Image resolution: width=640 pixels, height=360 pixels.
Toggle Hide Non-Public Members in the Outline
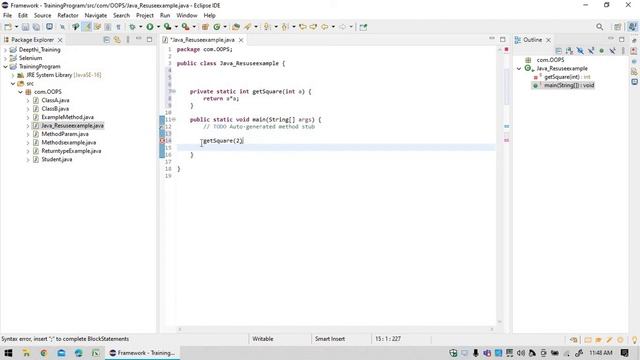coord(601,51)
